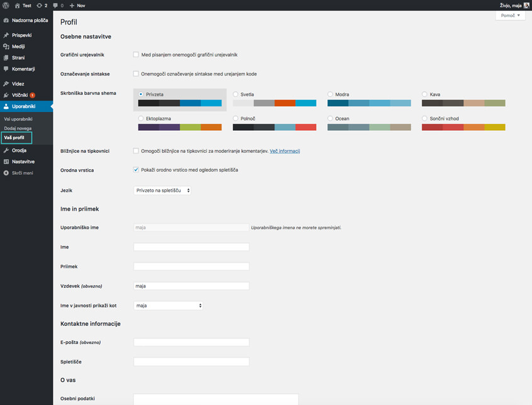Click the Ime first name field

[x=191, y=247]
